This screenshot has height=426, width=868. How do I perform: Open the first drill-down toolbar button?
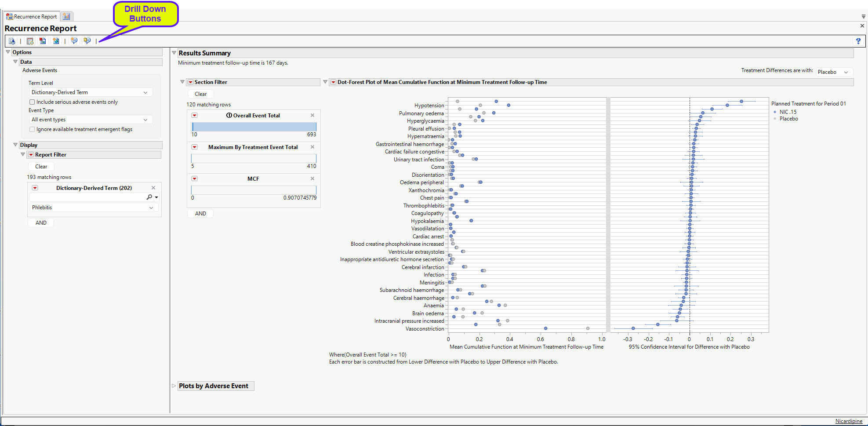click(x=12, y=40)
